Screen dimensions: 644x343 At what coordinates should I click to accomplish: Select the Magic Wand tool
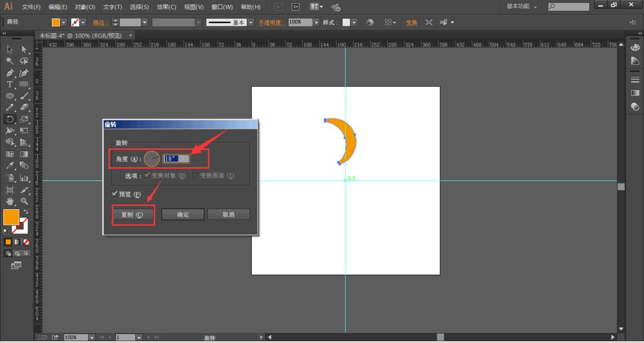click(x=10, y=61)
